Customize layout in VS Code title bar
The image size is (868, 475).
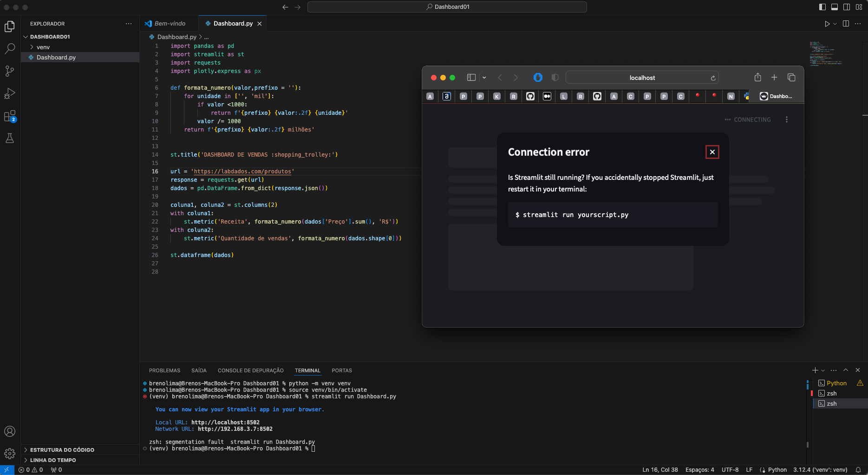(x=859, y=7)
